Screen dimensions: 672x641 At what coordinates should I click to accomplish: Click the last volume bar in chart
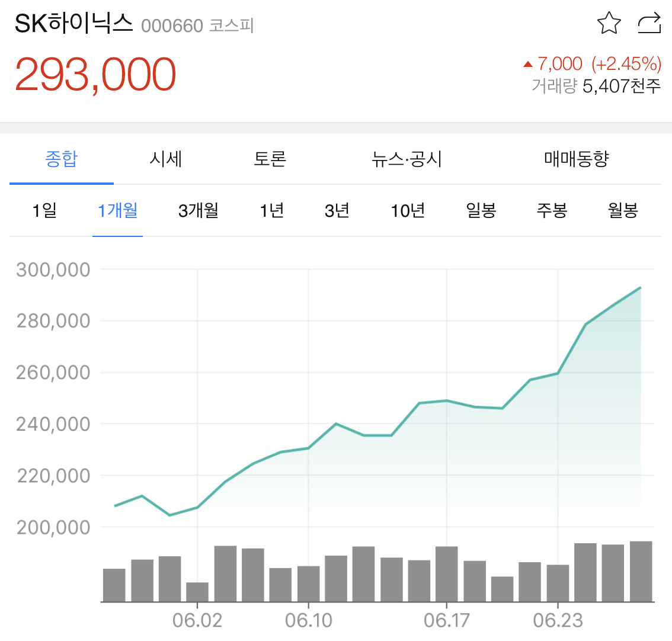(x=641, y=572)
